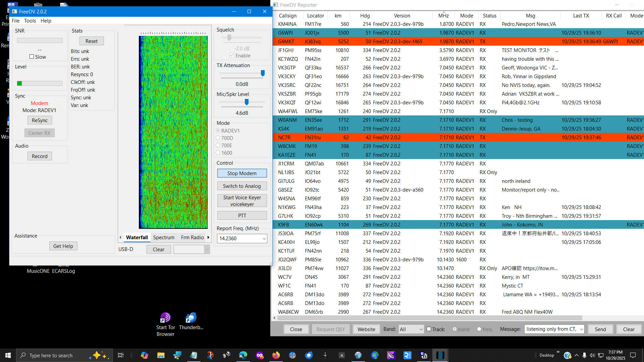
Task: Click the Stop Modem button
Action: [242, 173]
